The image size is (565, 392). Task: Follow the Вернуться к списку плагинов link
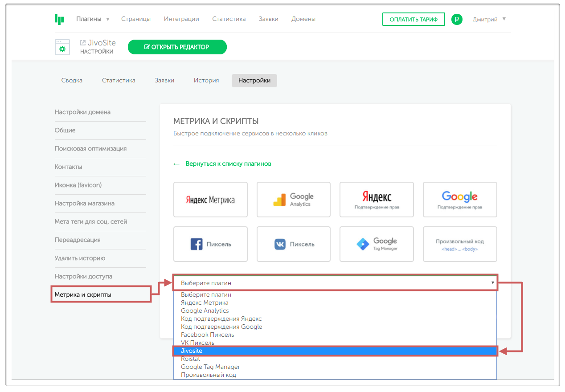tap(228, 164)
